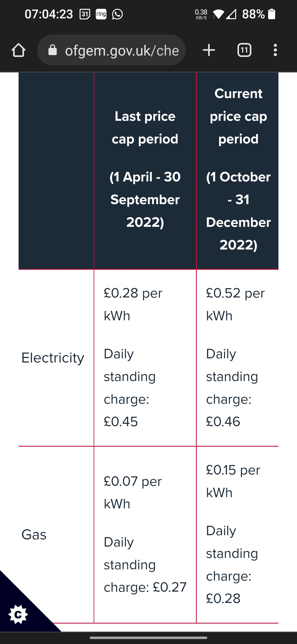Tap the £0.07 per kWh gas cell

tap(133, 492)
